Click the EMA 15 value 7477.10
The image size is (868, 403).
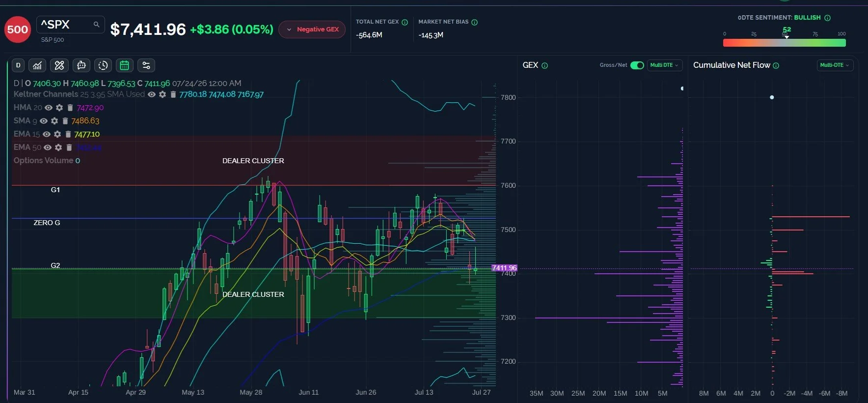point(87,134)
